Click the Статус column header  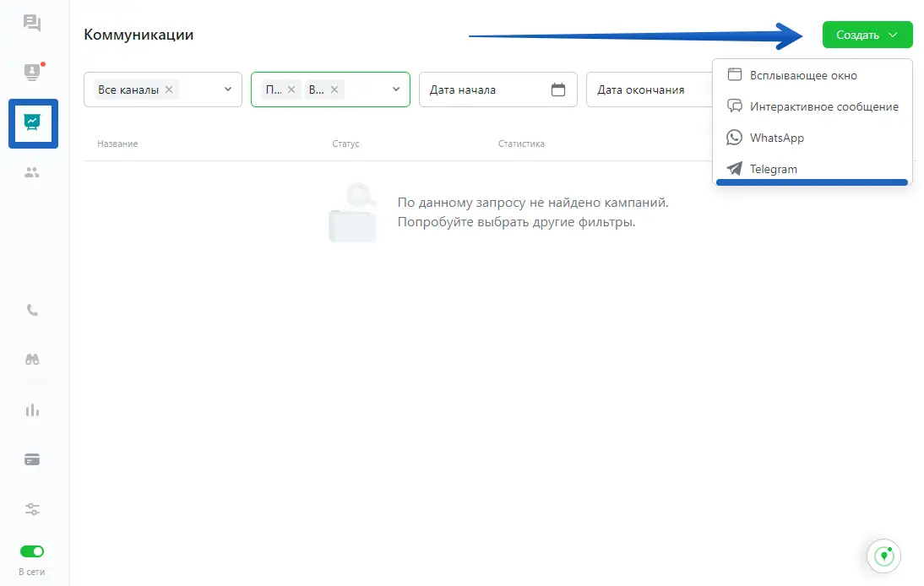(345, 144)
